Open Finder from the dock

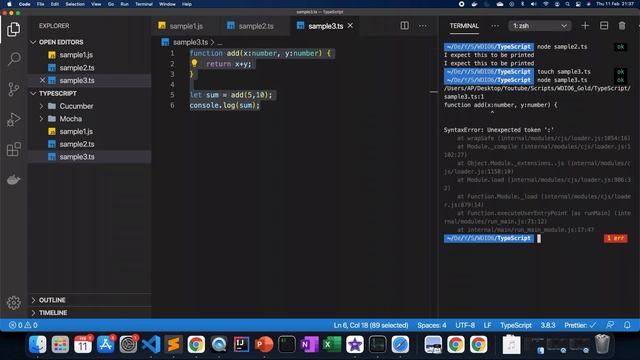click(x=38, y=344)
